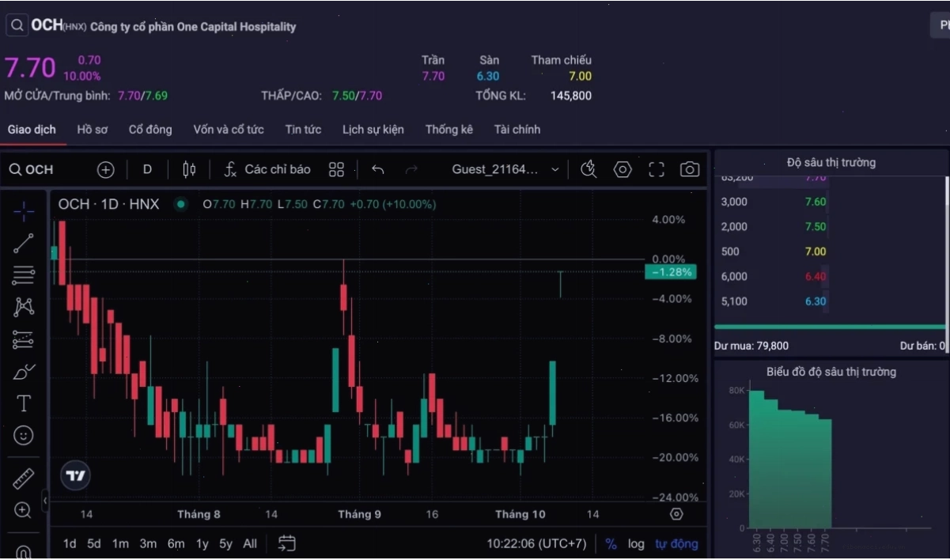950x560 pixels.
Task: Select the brush drawing tool
Action: click(x=24, y=371)
